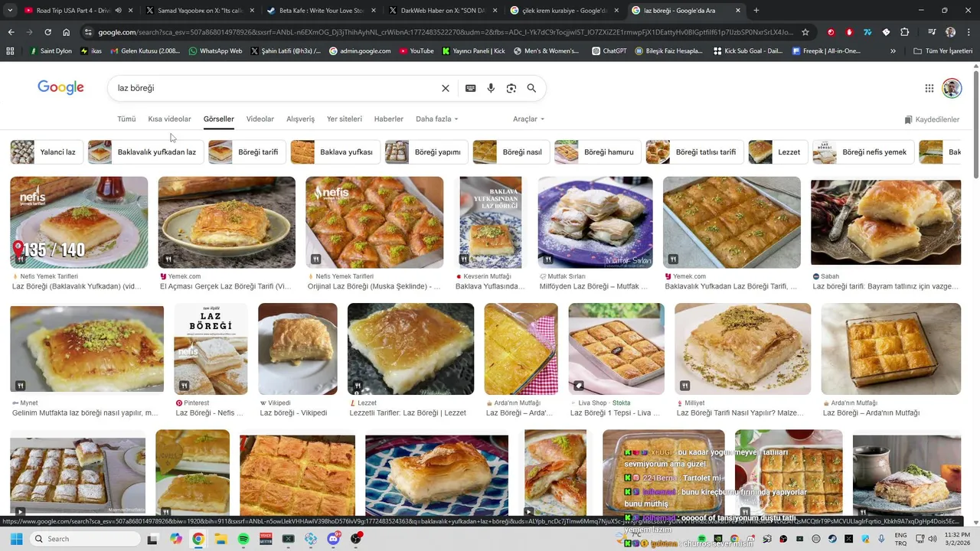Go to the Google logo homepage
Viewport: 980px width, 551px height.
tap(60, 87)
